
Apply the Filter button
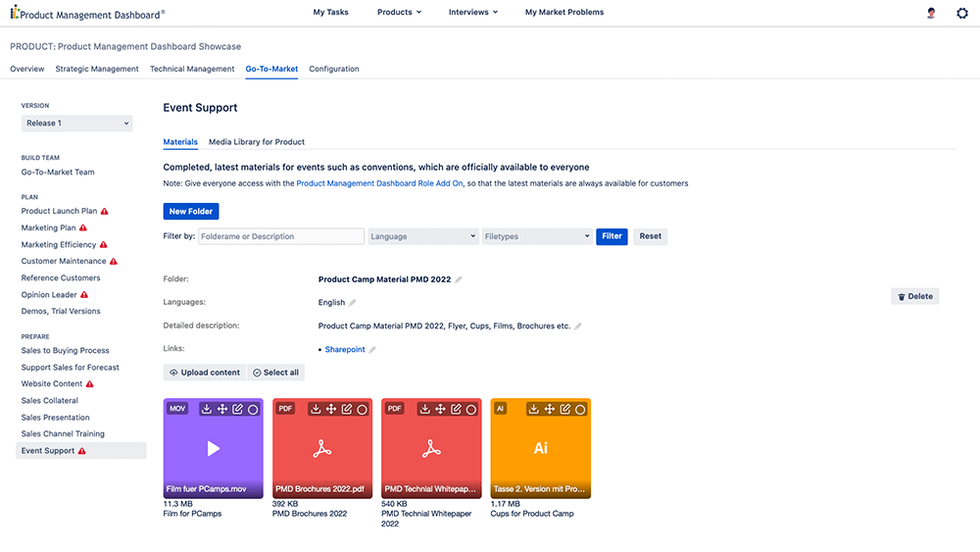[x=612, y=236]
